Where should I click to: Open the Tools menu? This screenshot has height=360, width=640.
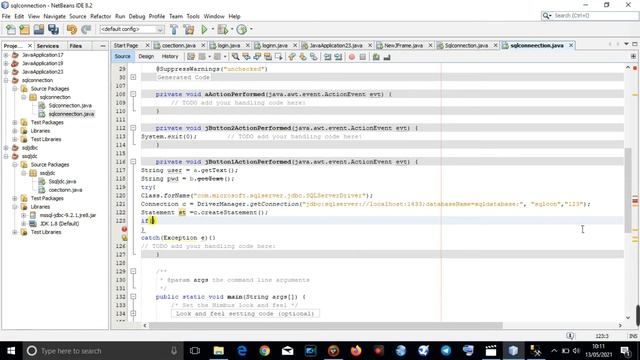pyautogui.click(x=193, y=16)
